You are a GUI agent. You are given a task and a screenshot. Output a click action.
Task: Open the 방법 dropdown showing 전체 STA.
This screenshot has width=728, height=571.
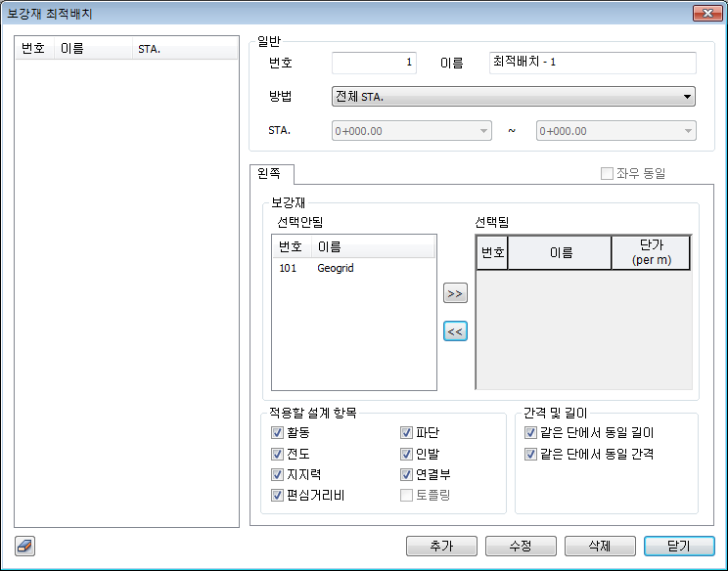(x=514, y=97)
